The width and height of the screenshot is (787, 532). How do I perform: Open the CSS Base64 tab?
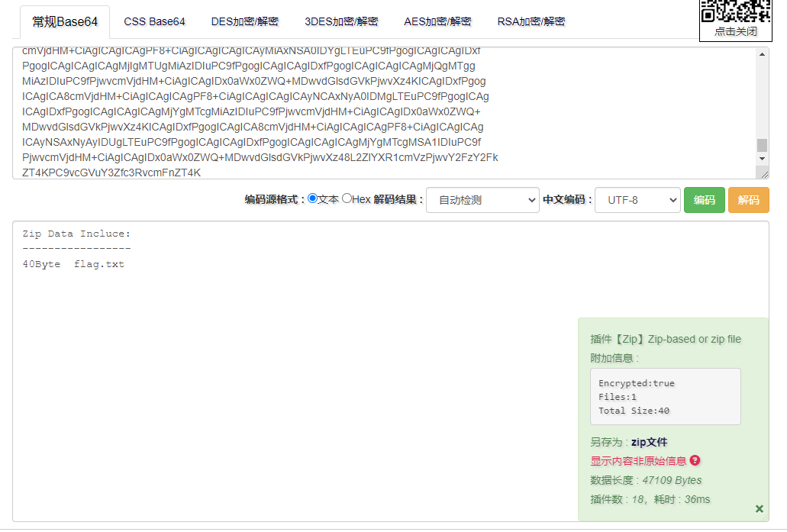[x=155, y=21]
